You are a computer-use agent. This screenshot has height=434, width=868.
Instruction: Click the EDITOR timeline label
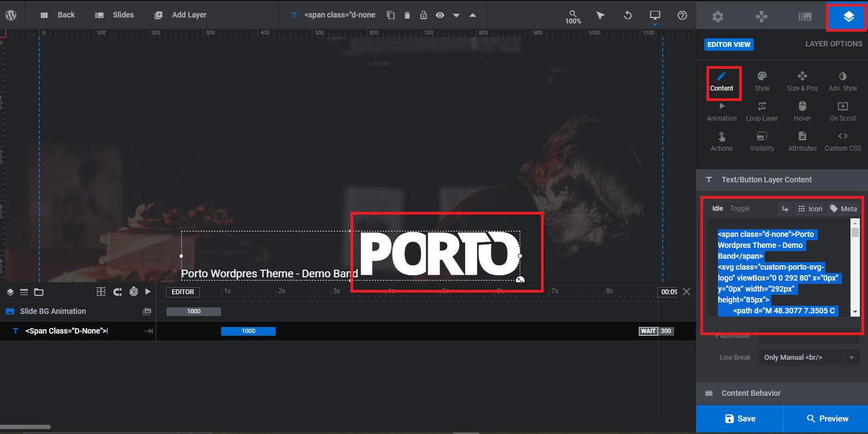pyautogui.click(x=183, y=292)
